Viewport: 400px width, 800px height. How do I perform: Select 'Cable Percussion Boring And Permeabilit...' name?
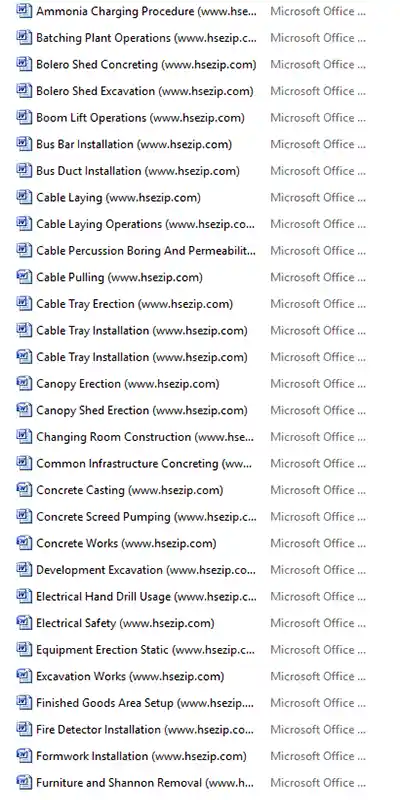tap(146, 251)
